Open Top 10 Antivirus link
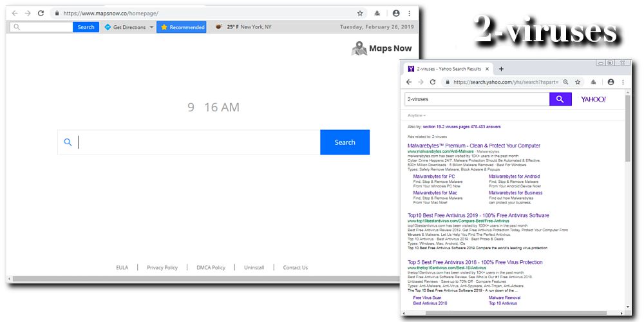The image size is (644, 322). (x=503, y=303)
